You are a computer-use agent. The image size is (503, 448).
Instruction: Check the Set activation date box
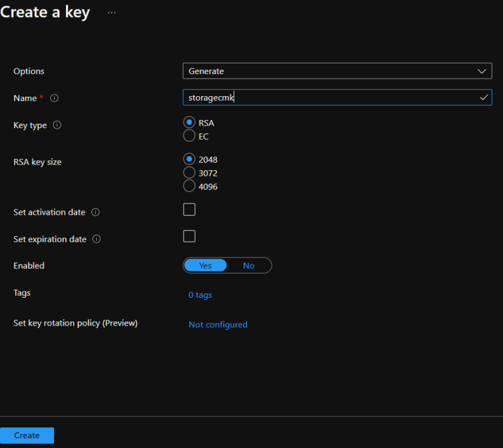189,209
